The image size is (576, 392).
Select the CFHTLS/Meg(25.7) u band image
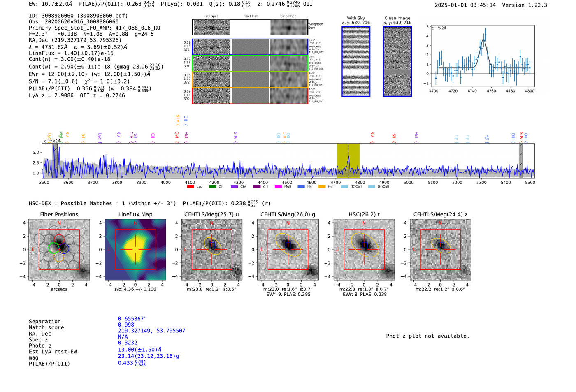pos(211,250)
